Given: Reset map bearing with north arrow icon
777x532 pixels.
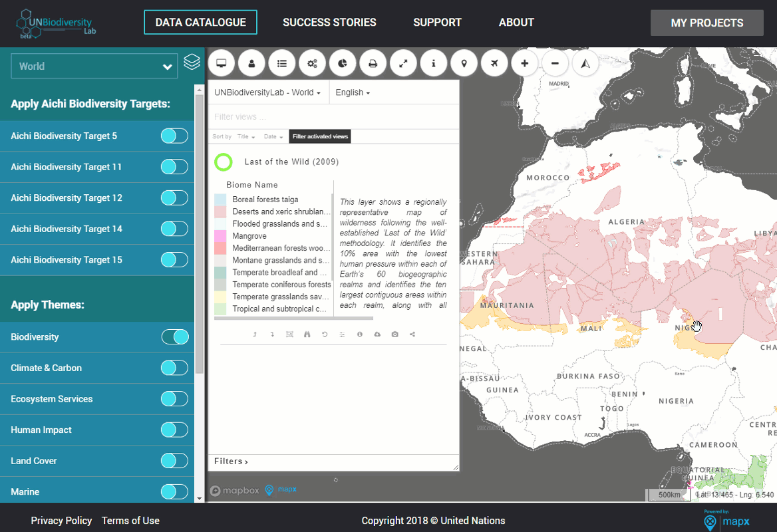Looking at the screenshot, I should click(585, 63).
